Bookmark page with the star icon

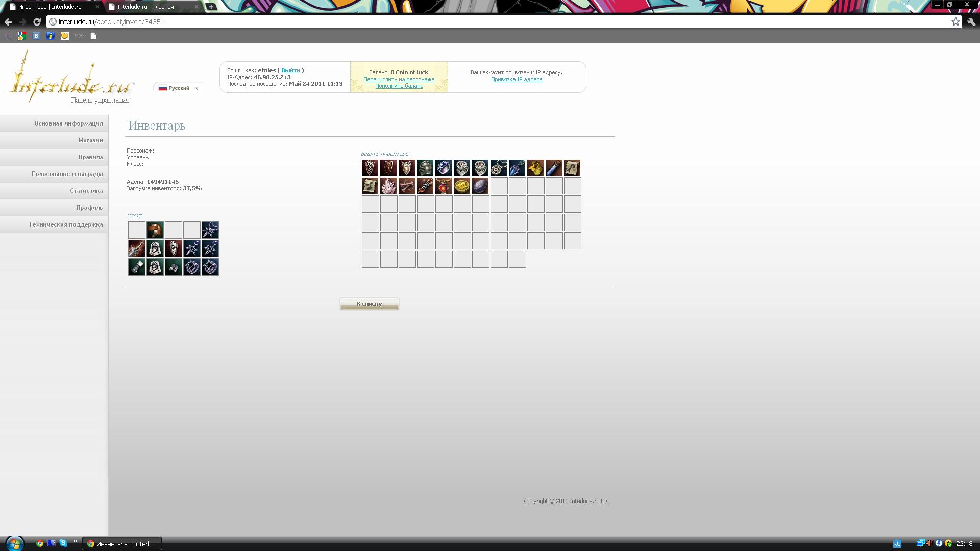click(x=955, y=22)
